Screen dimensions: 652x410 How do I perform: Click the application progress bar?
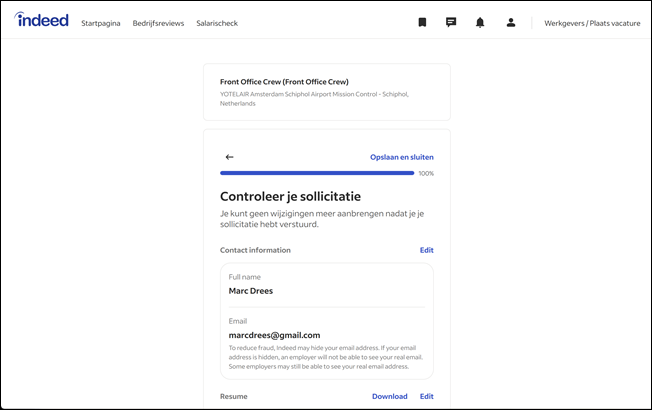[x=316, y=173]
